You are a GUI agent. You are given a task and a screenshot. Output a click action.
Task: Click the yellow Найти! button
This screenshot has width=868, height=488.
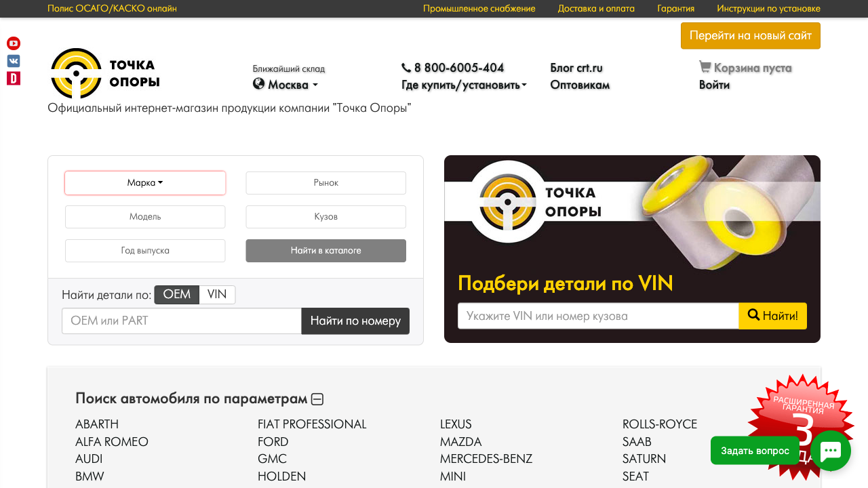click(x=772, y=316)
